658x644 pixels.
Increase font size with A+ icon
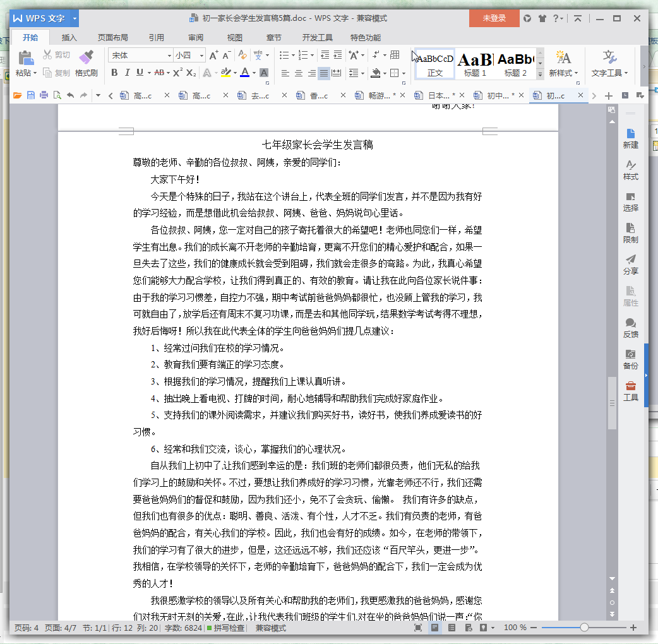point(213,55)
